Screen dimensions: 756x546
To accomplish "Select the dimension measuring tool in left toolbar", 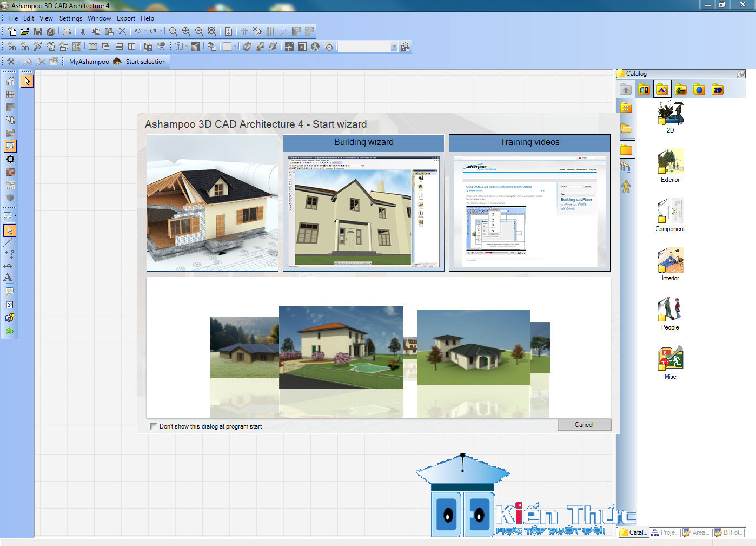I will click(8, 265).
